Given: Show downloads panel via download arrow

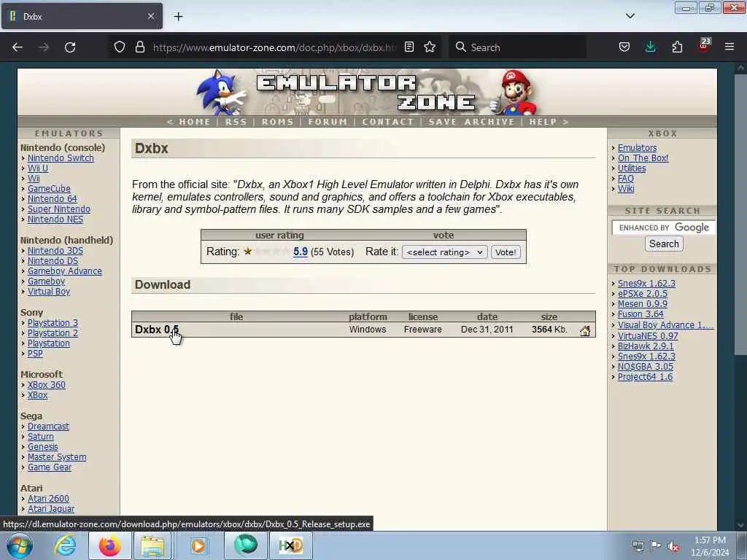Looking at the screenshot, I should point(650,47).
